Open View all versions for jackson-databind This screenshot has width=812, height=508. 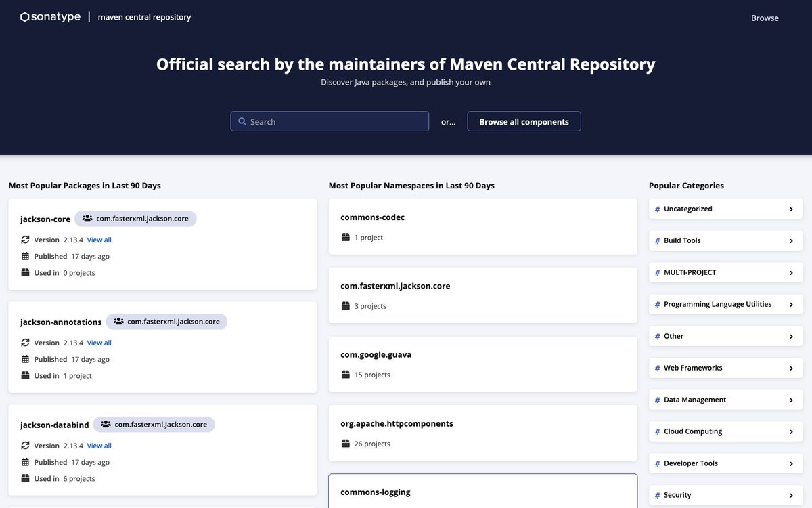click(x=99, y=446)
